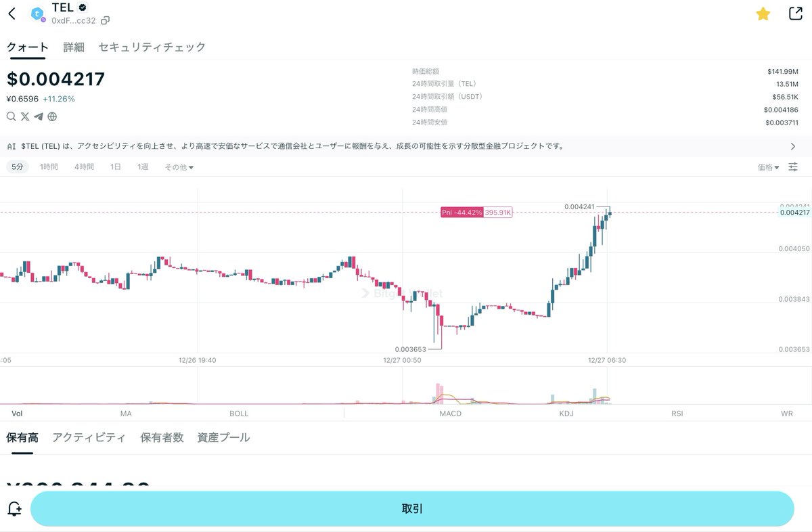Screen dimensions: 812x532
Task: Open the X (Twitter) link icon
Action: (x=25, y=116)
